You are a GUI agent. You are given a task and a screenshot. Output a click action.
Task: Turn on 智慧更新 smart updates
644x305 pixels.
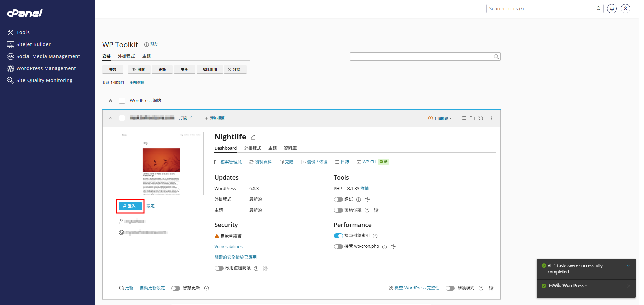[x=176, y=288]
